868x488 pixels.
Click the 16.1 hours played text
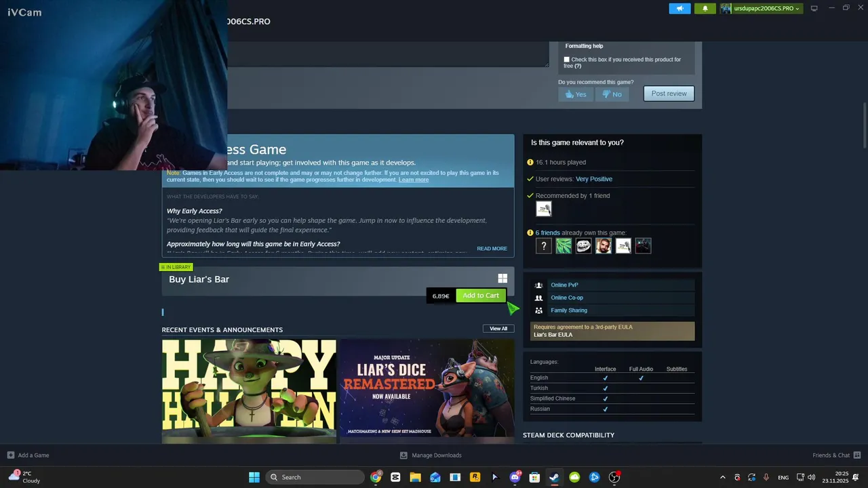(561, 163)
